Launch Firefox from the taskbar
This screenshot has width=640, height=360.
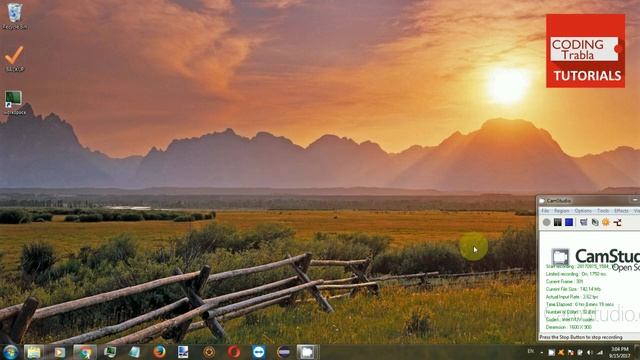(159, 352)
